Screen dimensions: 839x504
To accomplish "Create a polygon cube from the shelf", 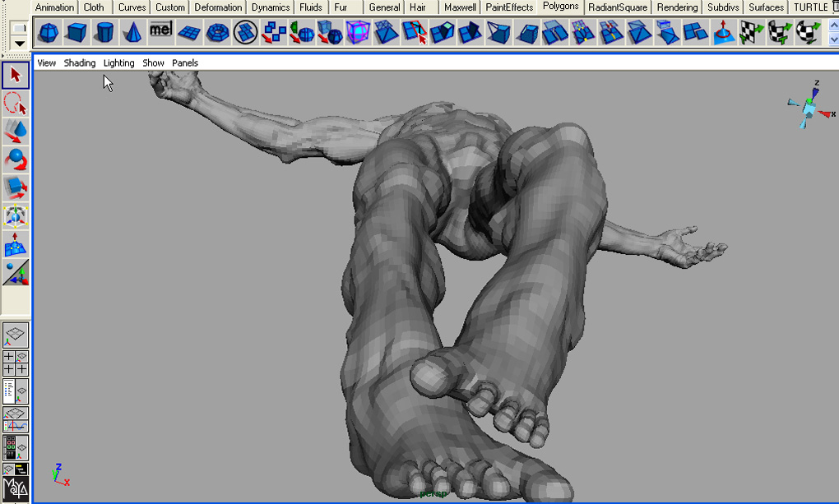I will coord(76,32).
